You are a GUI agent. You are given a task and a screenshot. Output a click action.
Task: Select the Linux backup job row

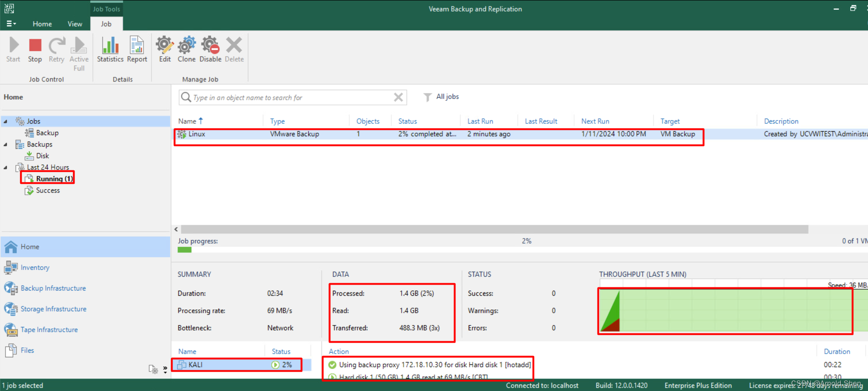click(x=521, y=134)
